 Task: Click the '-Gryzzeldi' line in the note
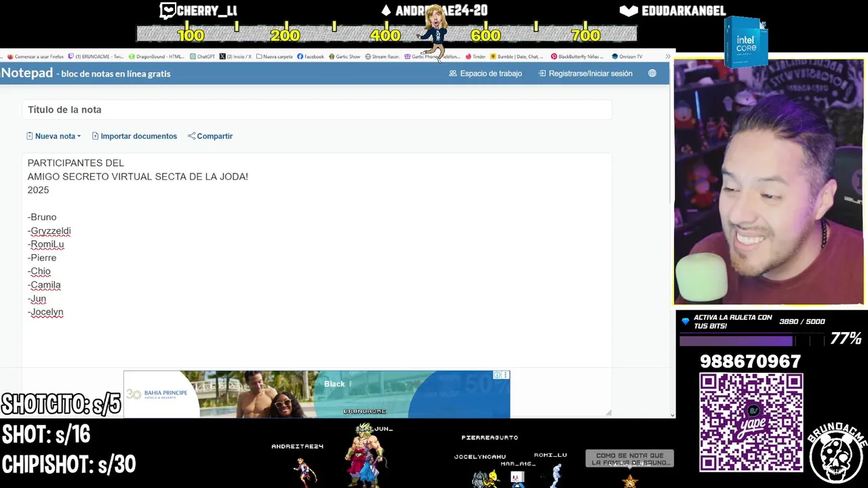tap(49, 230)
